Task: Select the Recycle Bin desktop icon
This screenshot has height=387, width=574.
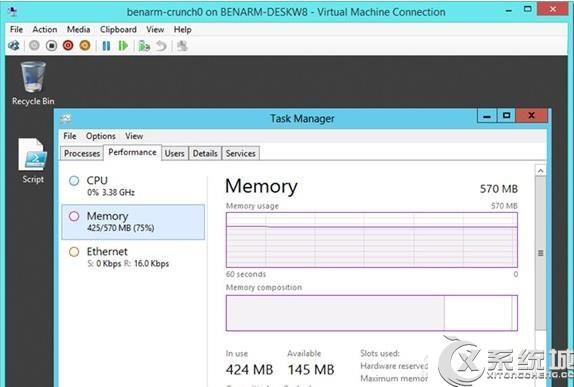Action: click(33, 83)
